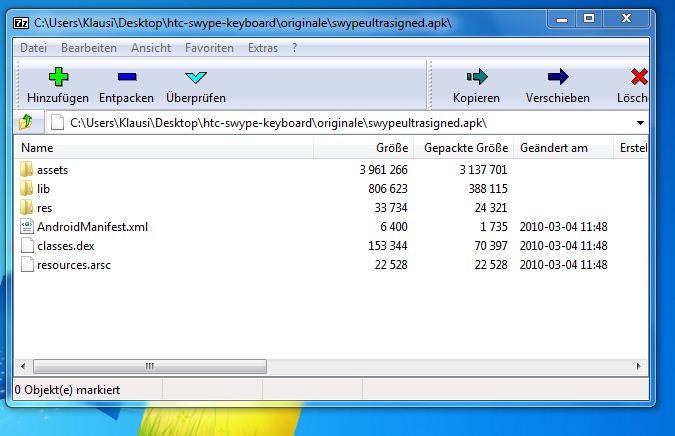Open the Bearbeiten menu

[x=89, y=48]
